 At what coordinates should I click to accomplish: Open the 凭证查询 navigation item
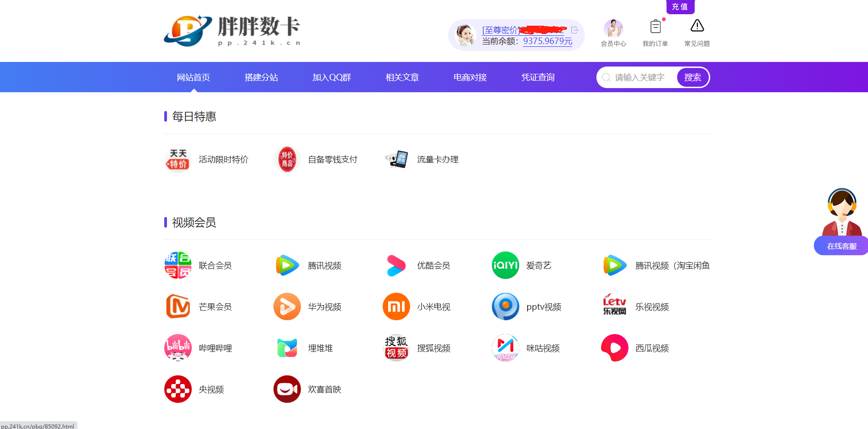(x=537, y=77)
